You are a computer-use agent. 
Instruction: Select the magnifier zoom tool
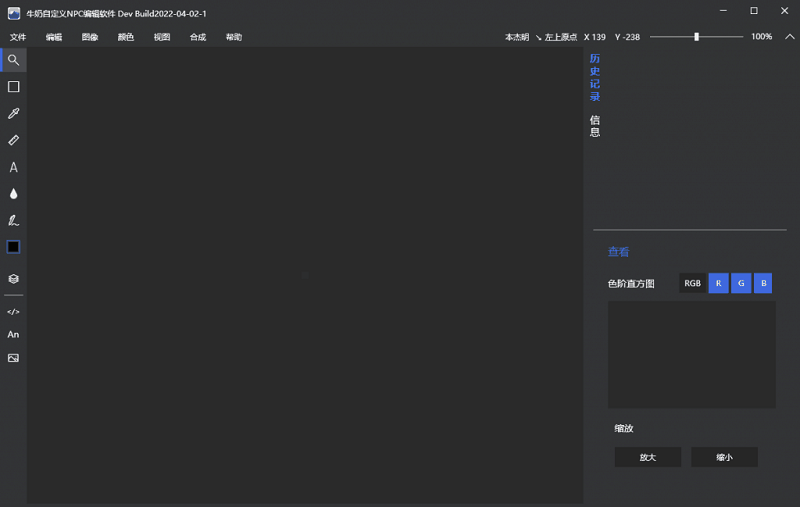pos(14,60)
